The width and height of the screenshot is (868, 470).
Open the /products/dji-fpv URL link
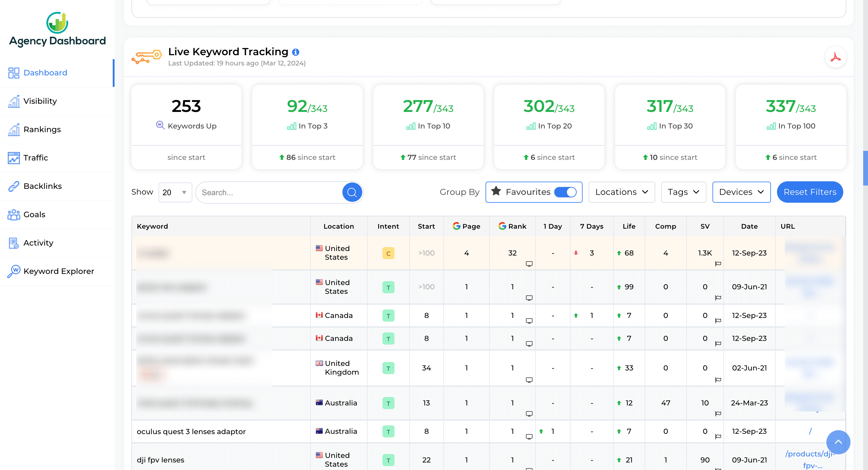click(810, 459)
